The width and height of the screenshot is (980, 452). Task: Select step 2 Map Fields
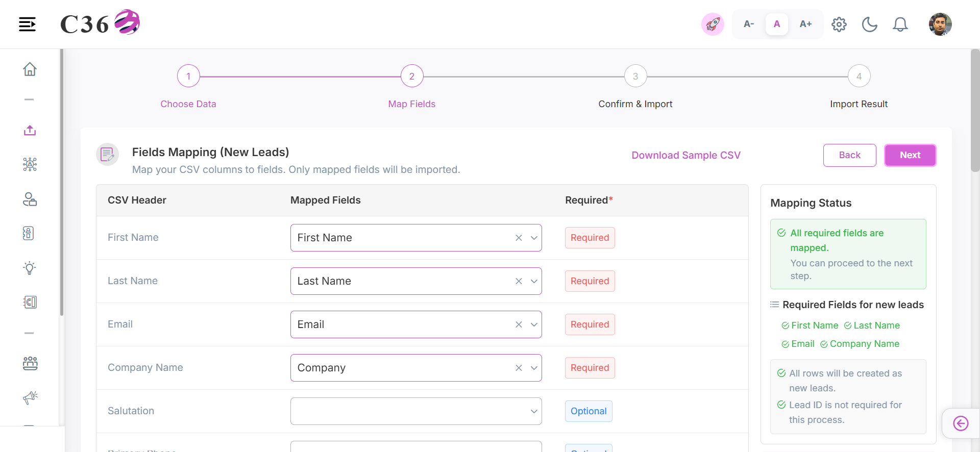[412, 76]
